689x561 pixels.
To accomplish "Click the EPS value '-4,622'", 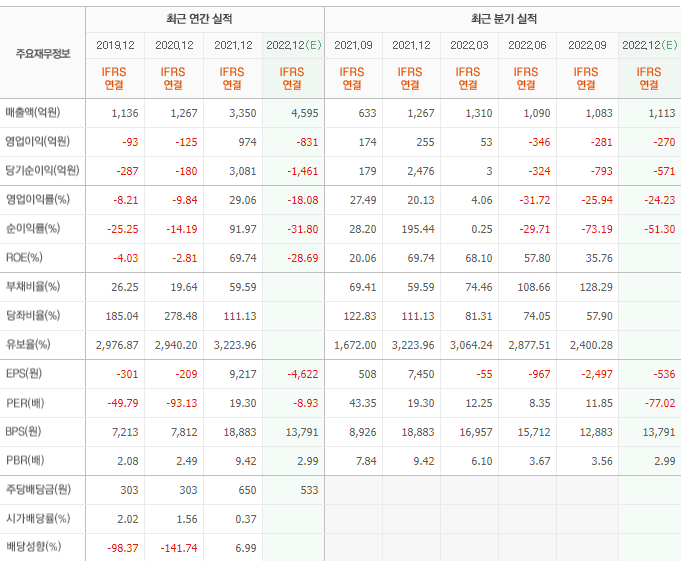I will click(303, 374).
